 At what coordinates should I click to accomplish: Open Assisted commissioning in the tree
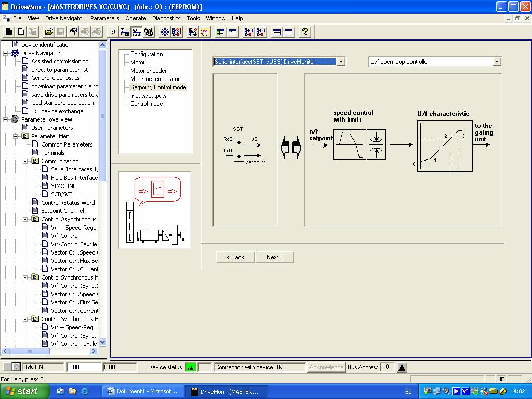[x=60, y=61]
